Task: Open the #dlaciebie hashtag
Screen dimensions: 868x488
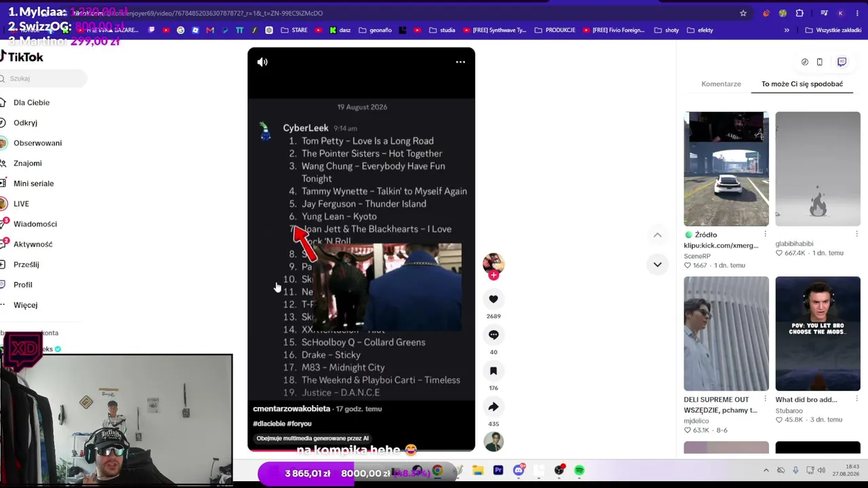Action: (x=269, y=424)
